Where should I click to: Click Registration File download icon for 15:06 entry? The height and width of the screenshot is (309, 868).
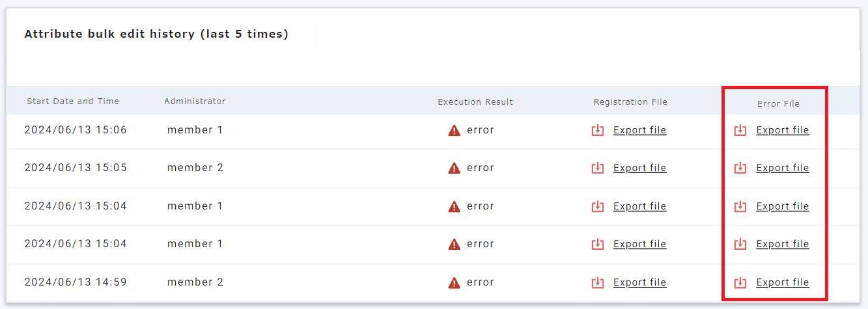(x=598, y=130)
